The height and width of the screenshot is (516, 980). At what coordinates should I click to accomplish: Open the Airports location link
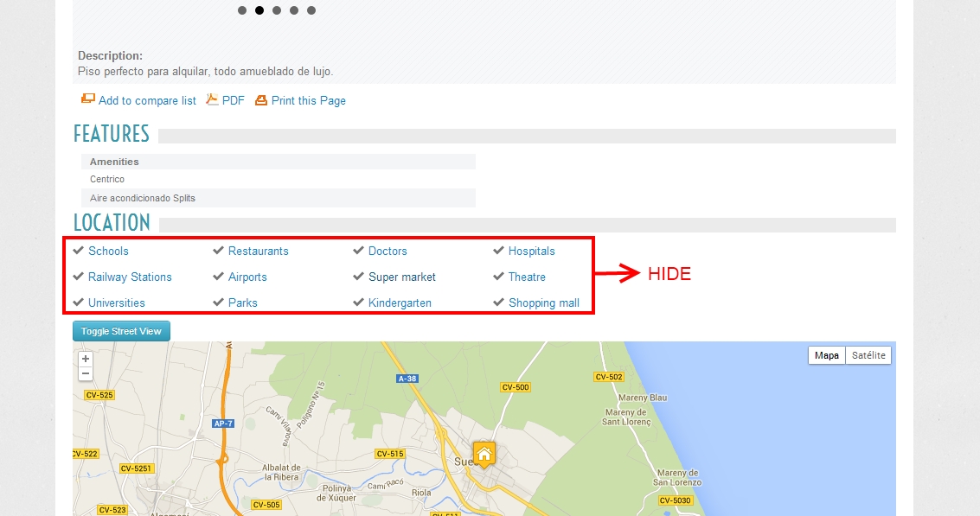247,277
